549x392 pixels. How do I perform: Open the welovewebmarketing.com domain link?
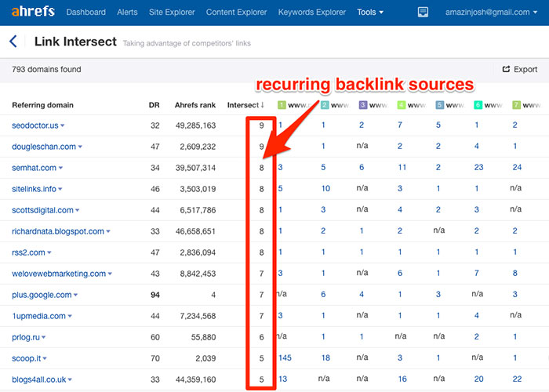(59, 274)
